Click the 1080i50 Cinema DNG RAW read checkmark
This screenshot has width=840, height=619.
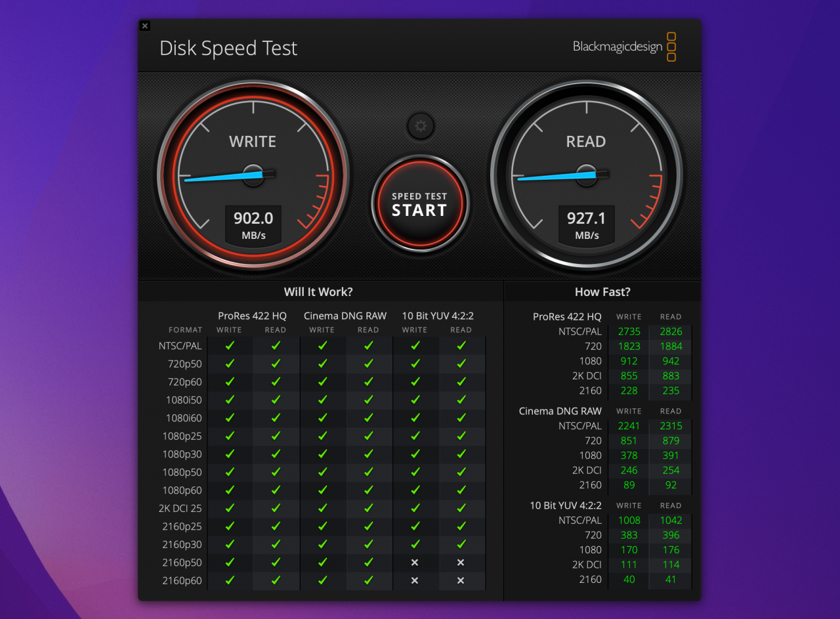tap(369, 400)
